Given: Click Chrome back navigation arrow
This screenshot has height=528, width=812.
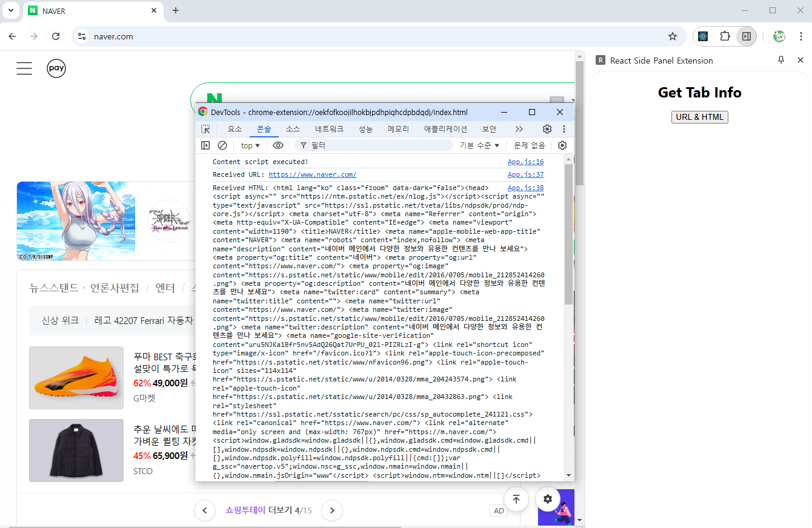Looking at the screenshot, I should click(12, 36).
